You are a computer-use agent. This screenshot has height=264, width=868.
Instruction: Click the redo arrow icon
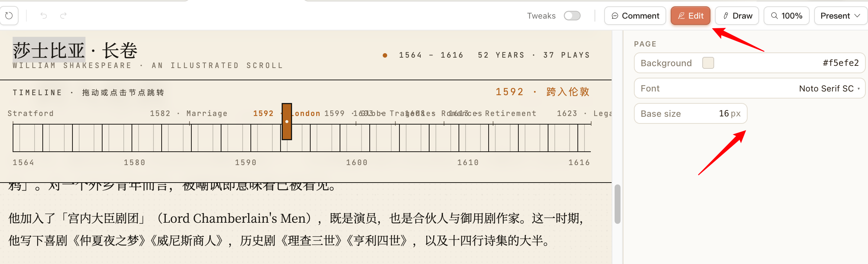64,16
